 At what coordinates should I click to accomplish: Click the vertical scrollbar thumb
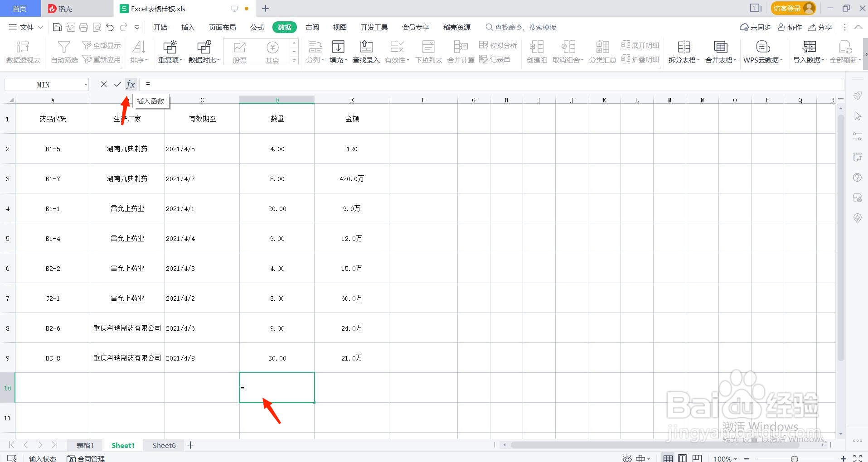pyautogui.click(x=841, y=237)
